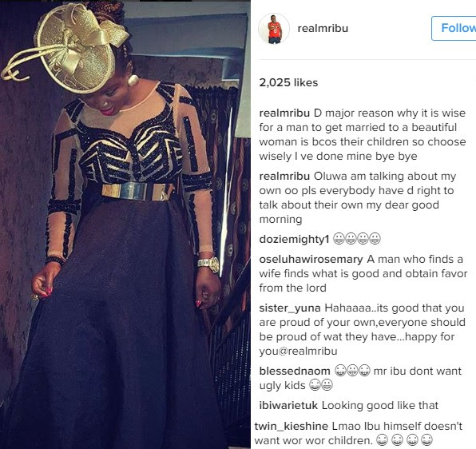
Task: Click the posted photo of woman in dress
Action: pyautogui.click(x=125, y=224)
